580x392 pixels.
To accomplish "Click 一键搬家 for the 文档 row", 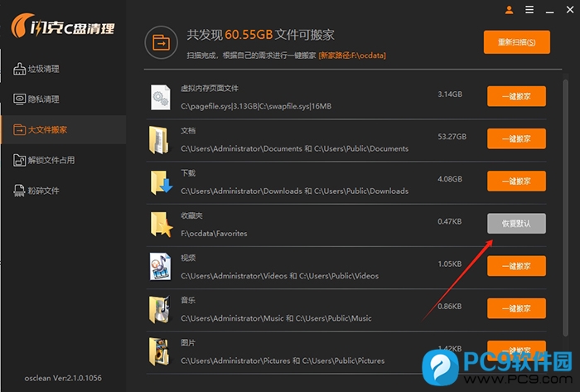I will (x=516, y=138).
